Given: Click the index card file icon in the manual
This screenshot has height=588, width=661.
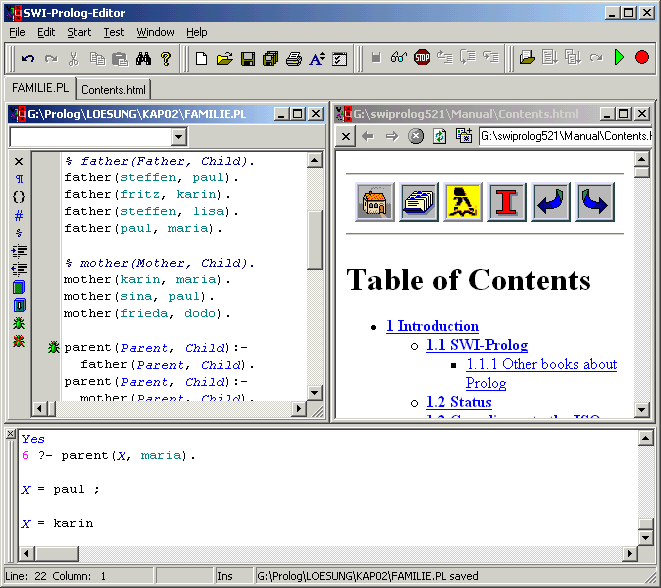Looking at the screenshot, I should click(x=419, y=202).
